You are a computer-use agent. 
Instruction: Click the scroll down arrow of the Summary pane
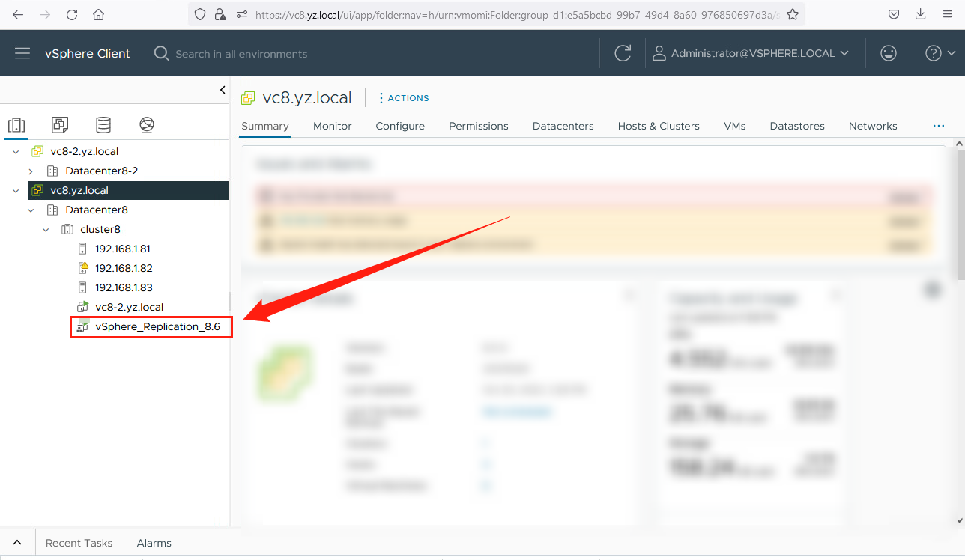pyautogui.click(x=960, y=520)
